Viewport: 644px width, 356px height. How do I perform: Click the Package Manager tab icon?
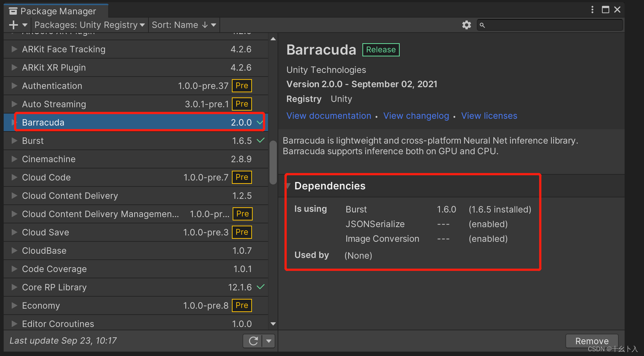13,11
